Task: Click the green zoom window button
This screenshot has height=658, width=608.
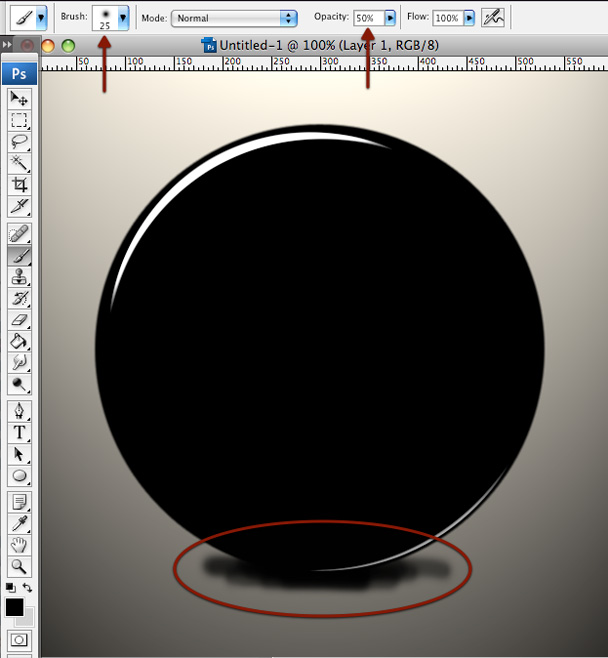Action: click(x=68, y=46)
